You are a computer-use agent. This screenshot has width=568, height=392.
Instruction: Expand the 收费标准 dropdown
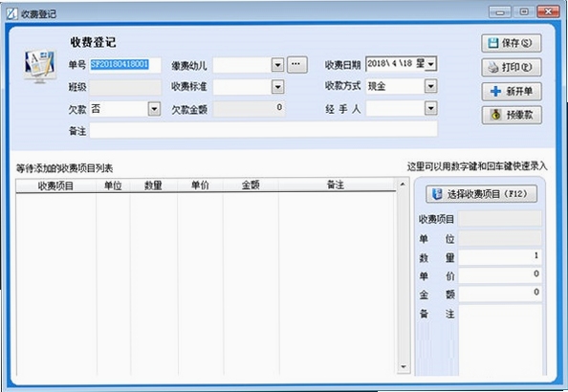[277, 87]
